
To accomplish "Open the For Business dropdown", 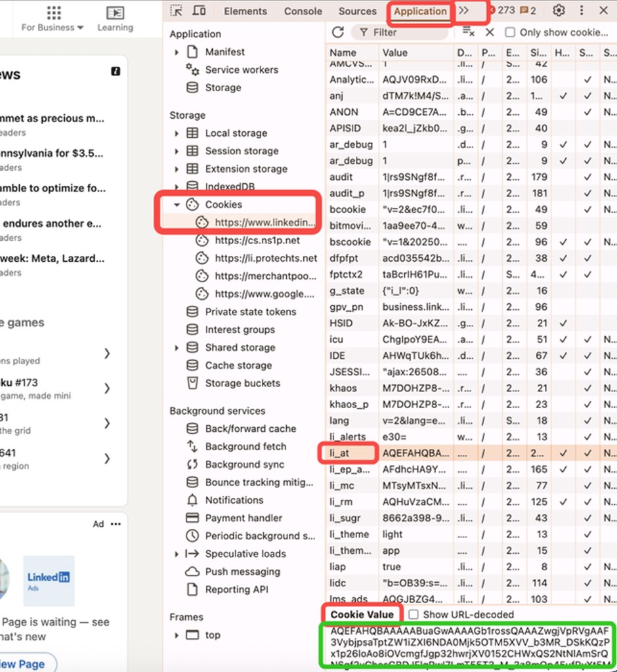I will coord(53,28).
